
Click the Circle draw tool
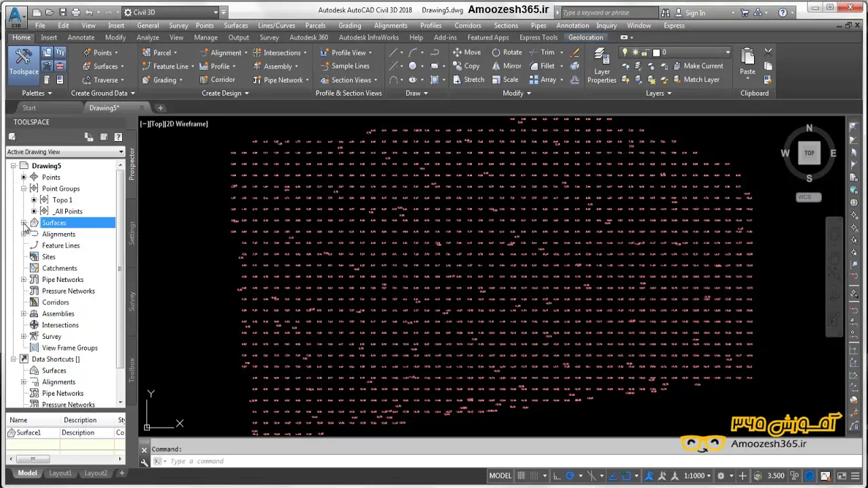point(412,66)
